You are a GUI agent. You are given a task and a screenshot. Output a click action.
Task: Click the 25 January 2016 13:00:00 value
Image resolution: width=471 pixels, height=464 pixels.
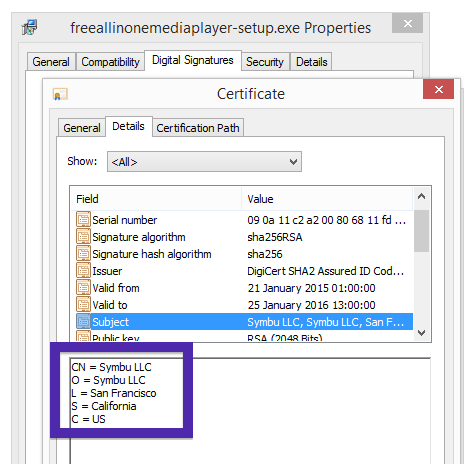[x=311, y=305]
